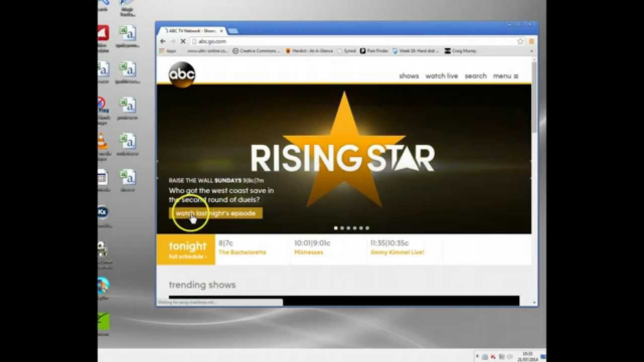
Task: Open the Apps bookmark shortcut
Action: click(168, 51)
